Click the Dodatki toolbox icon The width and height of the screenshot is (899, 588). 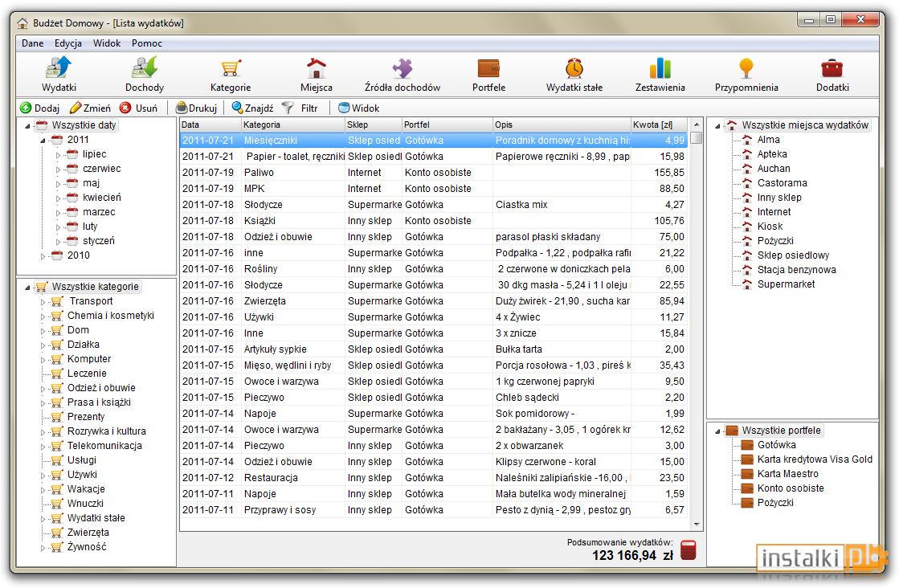pyautogui.click(x=832, y=69)
